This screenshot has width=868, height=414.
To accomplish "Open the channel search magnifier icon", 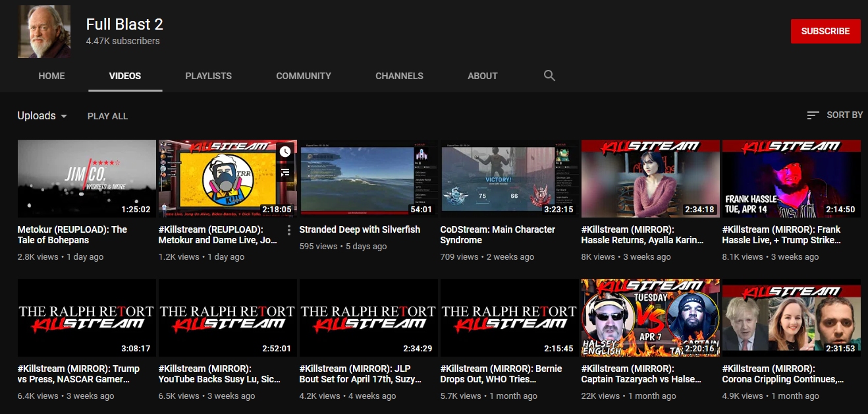I will click(549, 76).
